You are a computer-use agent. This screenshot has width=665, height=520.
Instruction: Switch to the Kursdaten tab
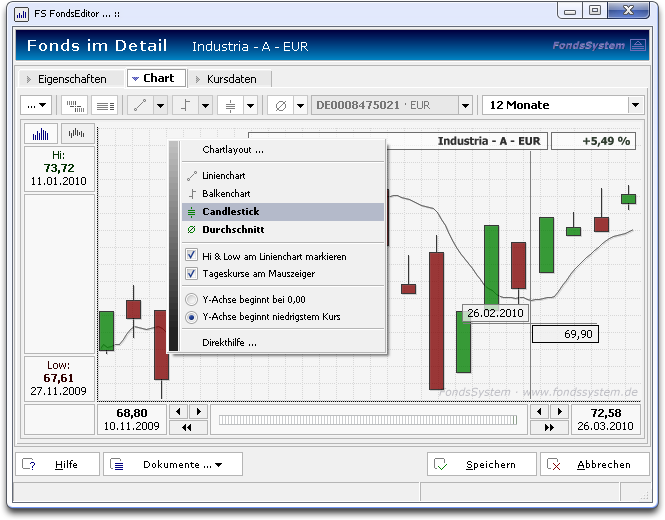230,79
